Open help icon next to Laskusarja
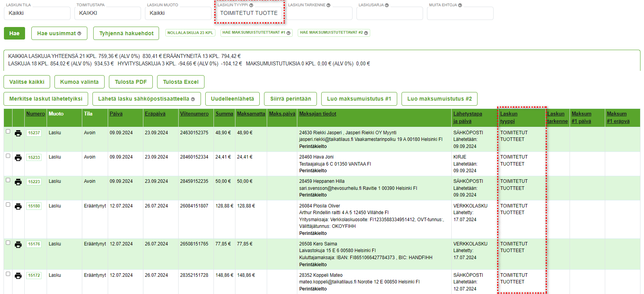This screenshot has height=294, width=644. 387,5
